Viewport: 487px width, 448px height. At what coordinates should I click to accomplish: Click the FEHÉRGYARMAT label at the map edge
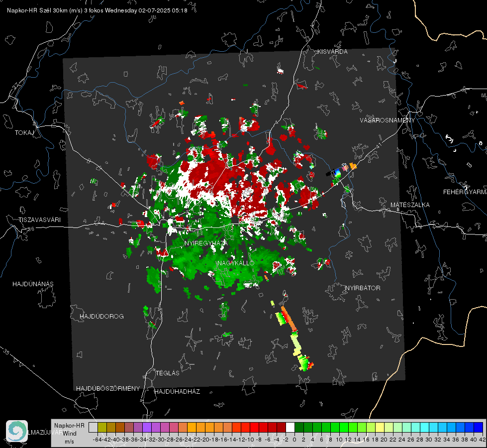click(465, 192)
